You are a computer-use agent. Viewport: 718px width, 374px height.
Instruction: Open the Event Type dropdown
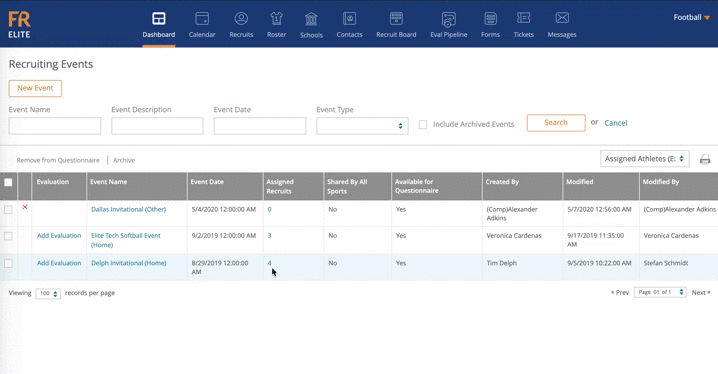362,126
